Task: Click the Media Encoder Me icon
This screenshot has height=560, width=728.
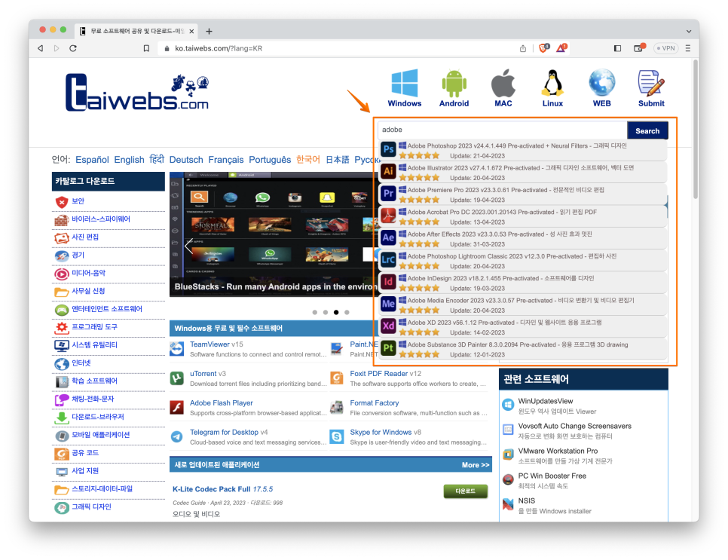Action: pos(388,304)
